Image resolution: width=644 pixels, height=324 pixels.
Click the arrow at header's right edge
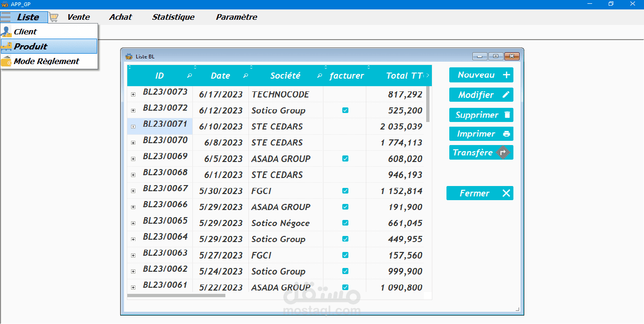tap(428, 75)
